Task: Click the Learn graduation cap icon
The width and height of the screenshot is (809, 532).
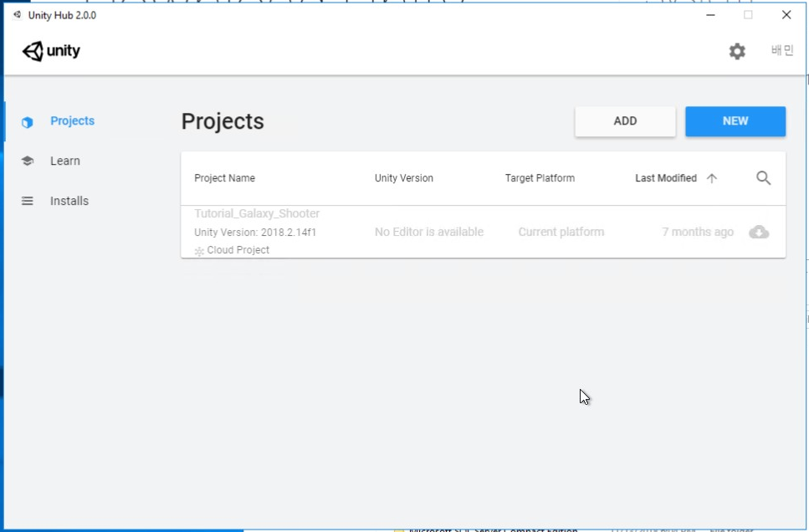Action: 28,161
